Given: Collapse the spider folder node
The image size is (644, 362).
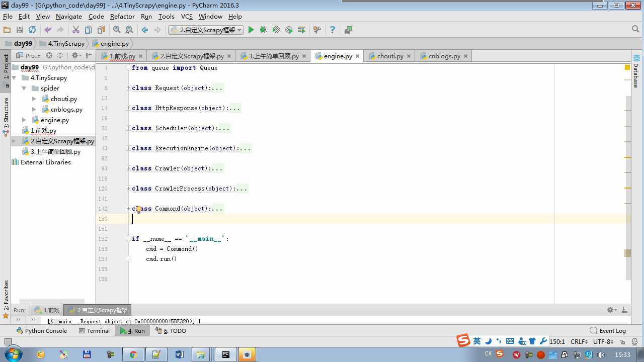Looking at the screenshot, I should pos(24,88).
